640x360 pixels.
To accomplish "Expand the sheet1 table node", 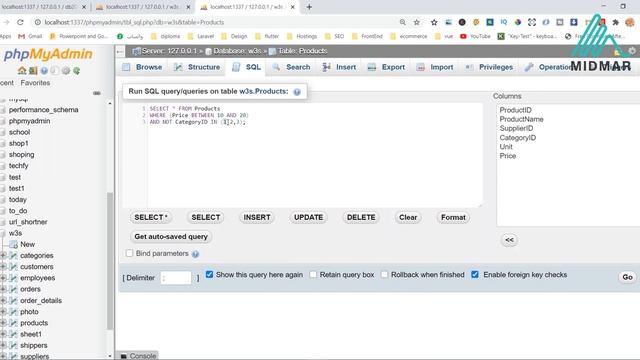I will click(x=3, y=334).
